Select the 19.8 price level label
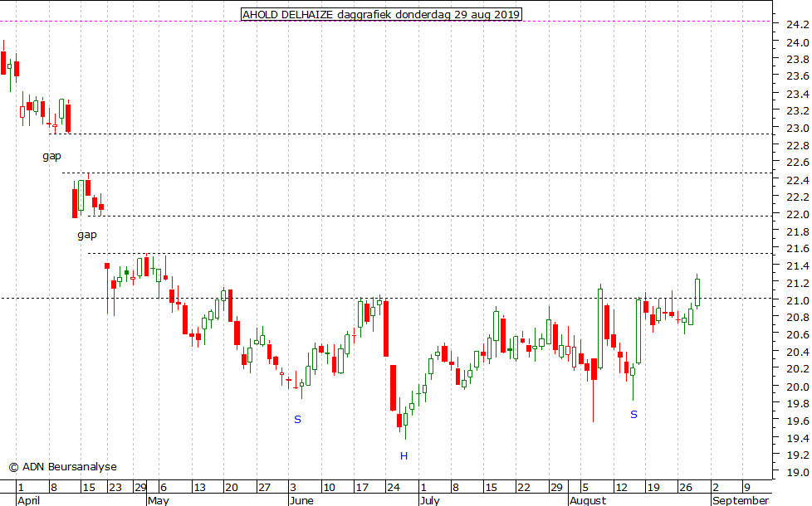The image size is (812, 506). 798,404
